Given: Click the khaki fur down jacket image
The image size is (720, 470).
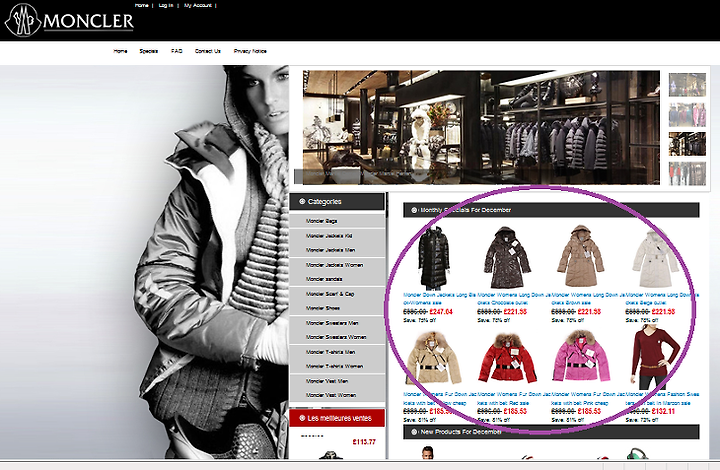Looking at the screenshot, I should point(433,358).
